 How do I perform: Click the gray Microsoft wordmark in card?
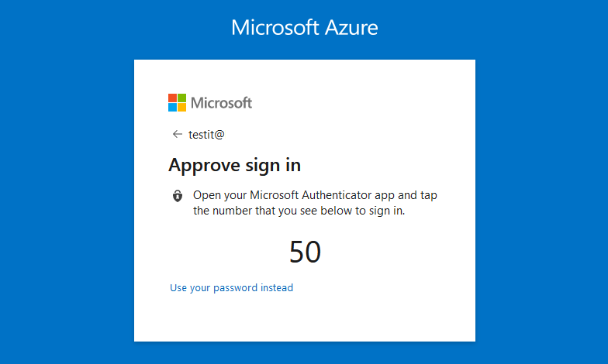[221, 102]
